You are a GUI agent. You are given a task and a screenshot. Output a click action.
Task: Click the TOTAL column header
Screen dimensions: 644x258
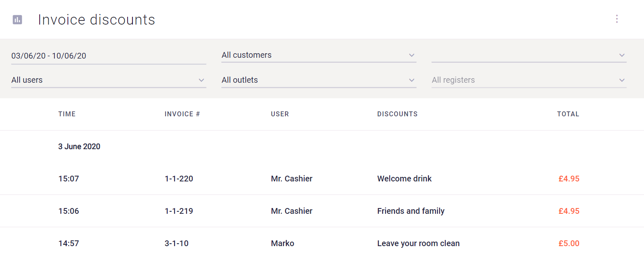[568, 114]
